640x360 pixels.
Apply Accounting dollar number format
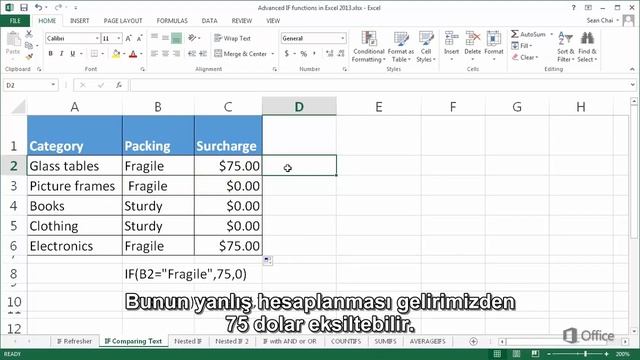coord(287,53)
